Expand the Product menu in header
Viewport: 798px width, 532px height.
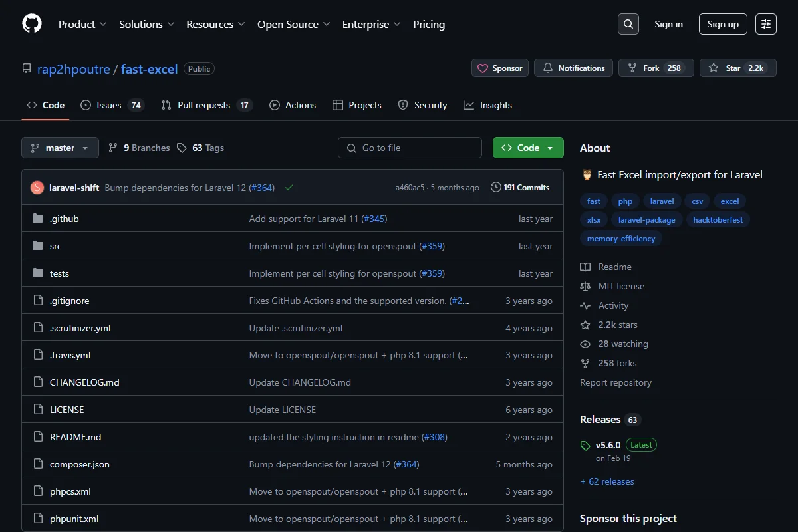[82, 24]
